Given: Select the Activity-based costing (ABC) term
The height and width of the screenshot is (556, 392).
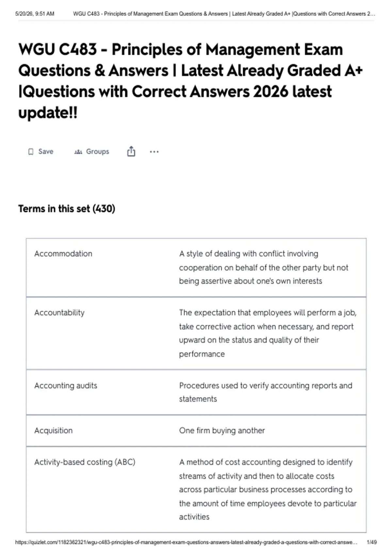Looking at the screenshot, I should click(85, 462).
